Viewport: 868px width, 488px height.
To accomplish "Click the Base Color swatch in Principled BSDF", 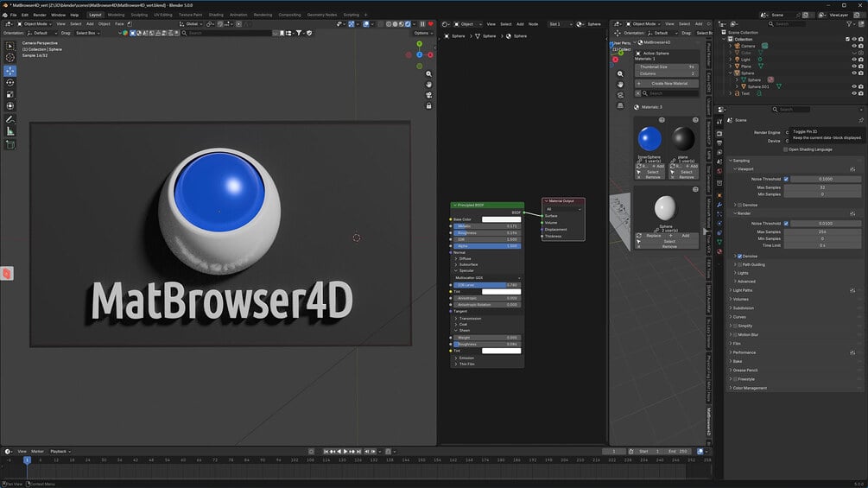I will click(501, 219).
